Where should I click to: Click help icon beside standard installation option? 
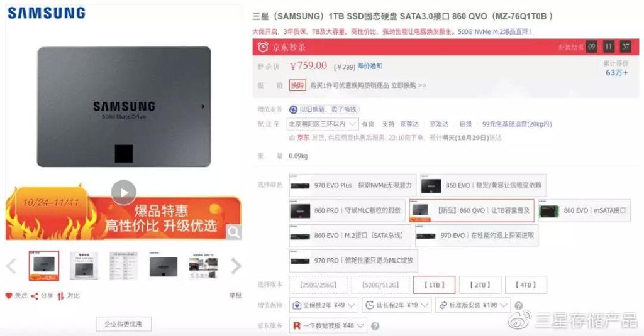point(519,306)
